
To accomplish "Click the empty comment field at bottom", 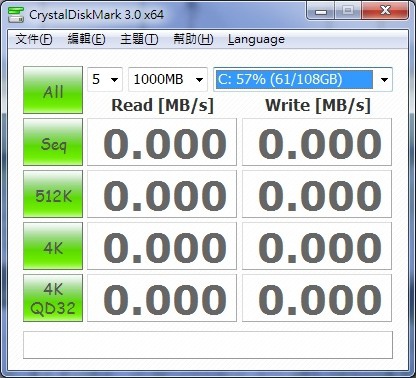I will pyautogui.click(x=208, y=345).
